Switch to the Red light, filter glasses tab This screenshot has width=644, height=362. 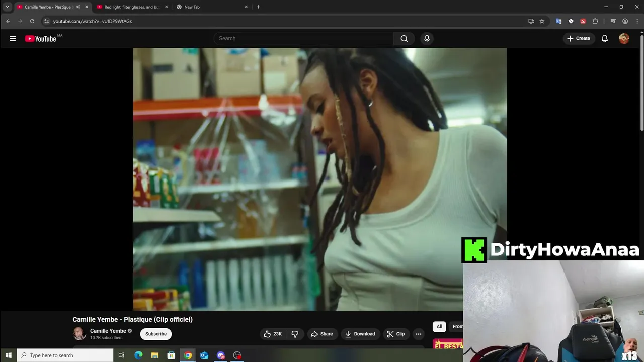coord(132,7)
